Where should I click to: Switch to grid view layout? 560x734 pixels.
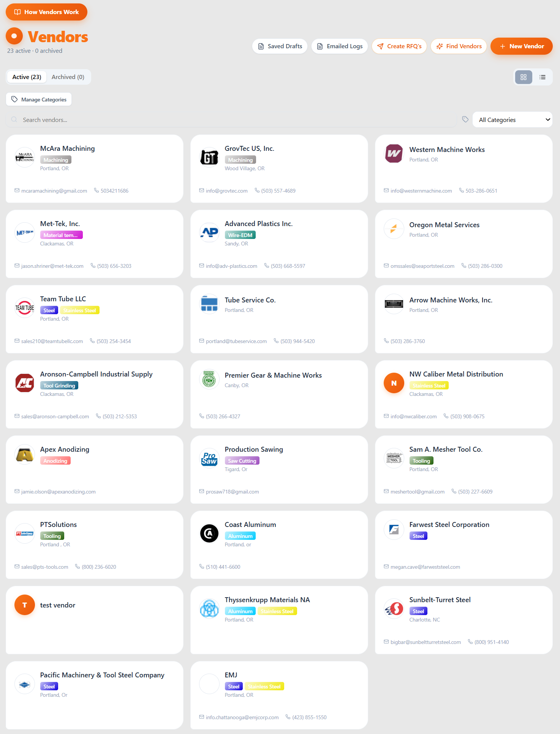pos(523,77)
